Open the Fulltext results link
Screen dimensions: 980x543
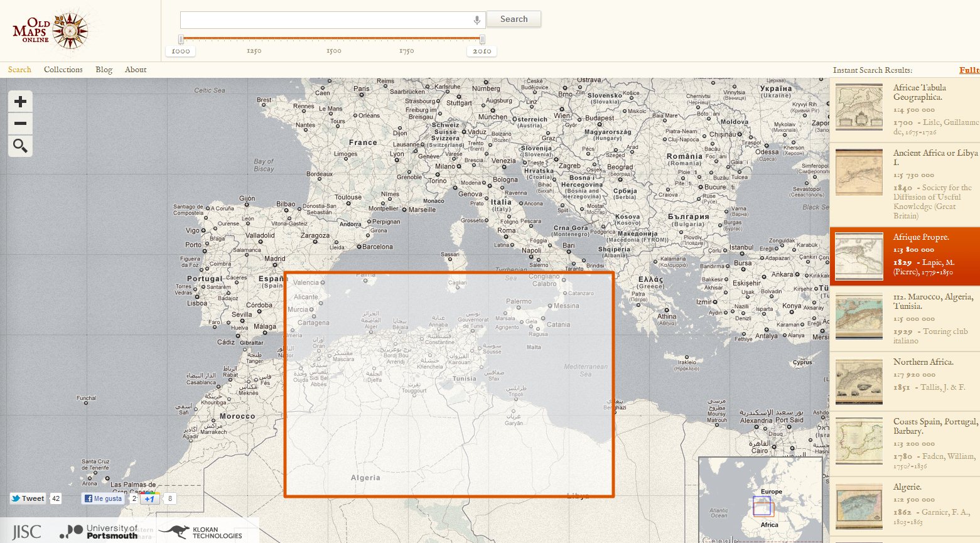coord(969,70)
